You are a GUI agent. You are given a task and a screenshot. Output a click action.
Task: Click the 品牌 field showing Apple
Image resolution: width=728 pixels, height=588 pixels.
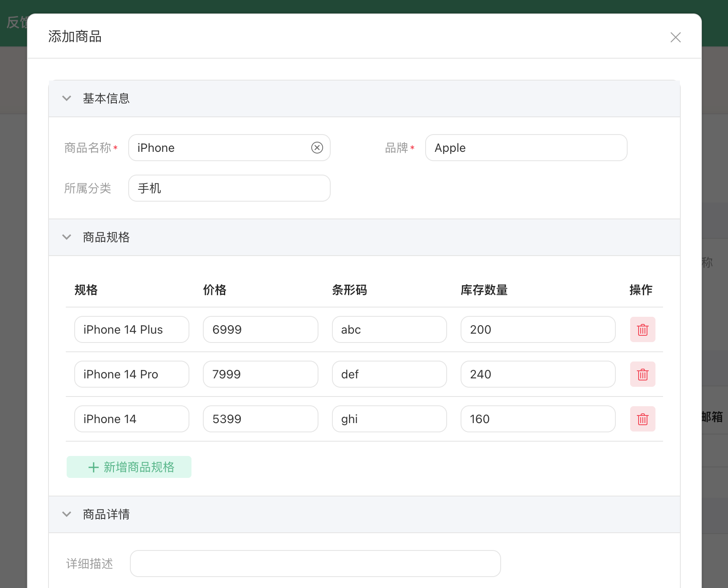click(x=526, y=148)
